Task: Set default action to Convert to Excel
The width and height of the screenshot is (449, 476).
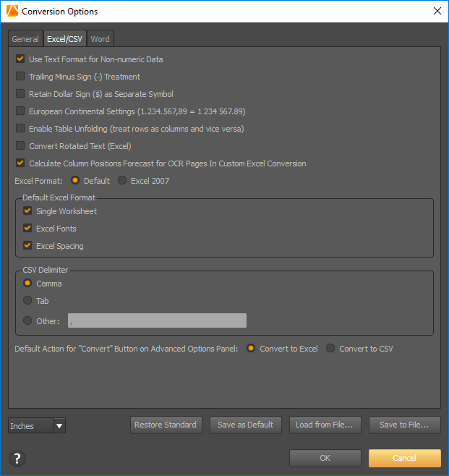Action: pyautogui.click(x=251, y=348)
